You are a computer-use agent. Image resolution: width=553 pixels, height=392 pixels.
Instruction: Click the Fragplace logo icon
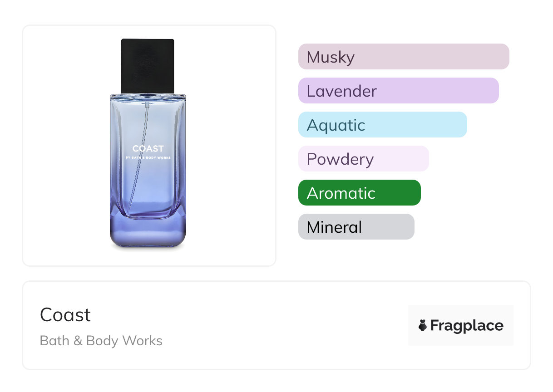[423, 325]
